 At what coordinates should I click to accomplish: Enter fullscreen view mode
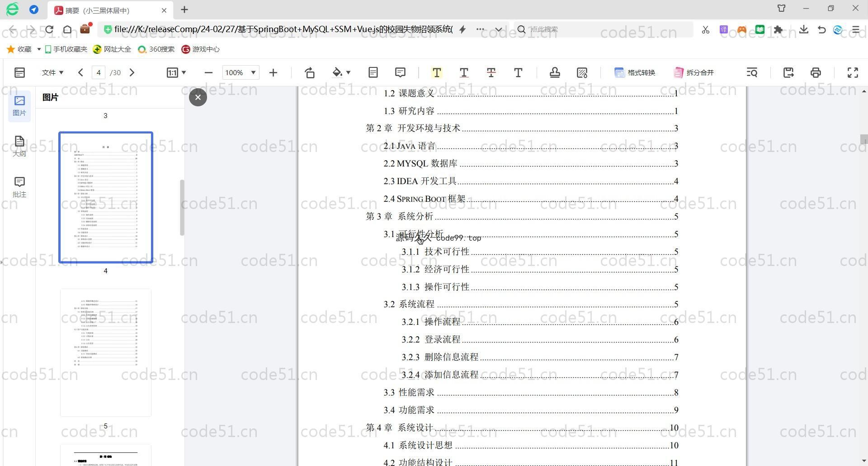(853, 72)
